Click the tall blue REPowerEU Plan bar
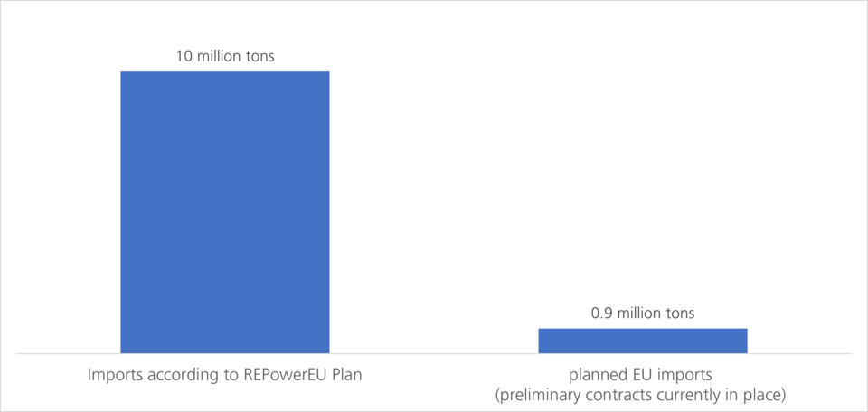Screen dimensions: 868x412 tap(225, 211)
